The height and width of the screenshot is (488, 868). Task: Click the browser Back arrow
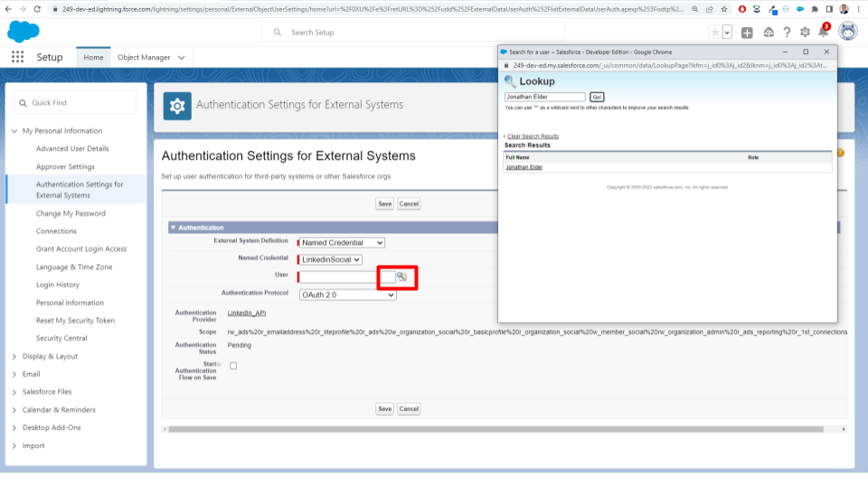tap(8, 9)
